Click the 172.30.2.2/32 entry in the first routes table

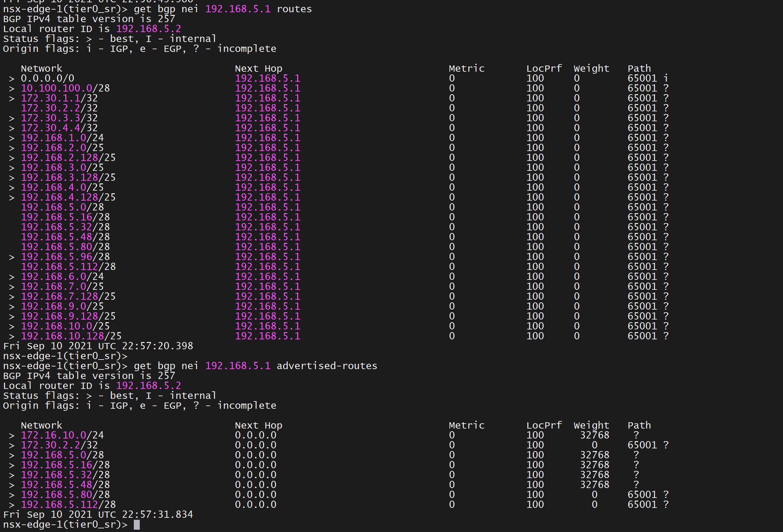click(x=59, y=108)
